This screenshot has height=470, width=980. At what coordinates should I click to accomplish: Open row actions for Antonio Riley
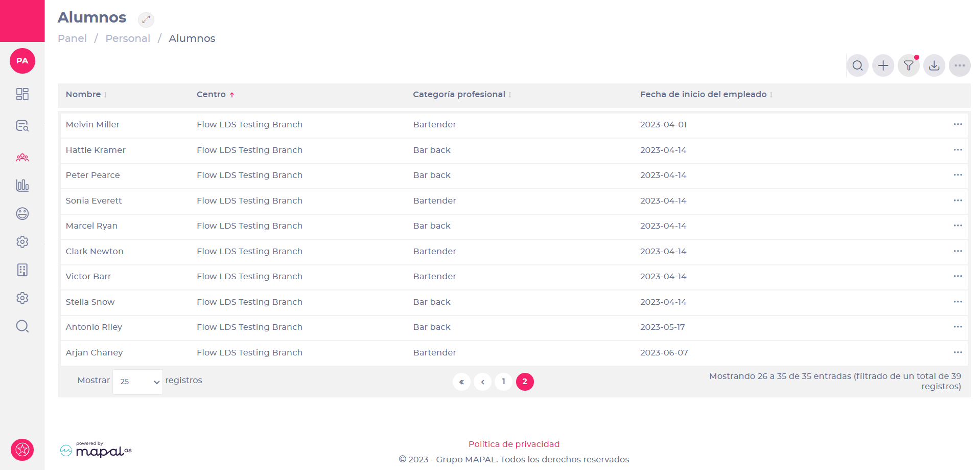[958, 327]
